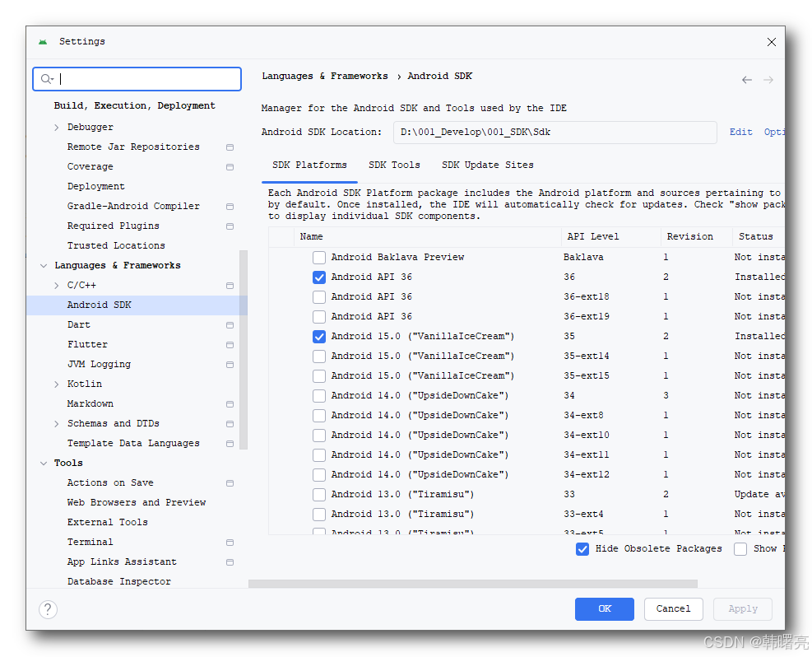The width and height of the screenshot is (812, 657).
Task: Toggle Hide Obsolete Packages checkbox
Action: click(x=582, y=549)
